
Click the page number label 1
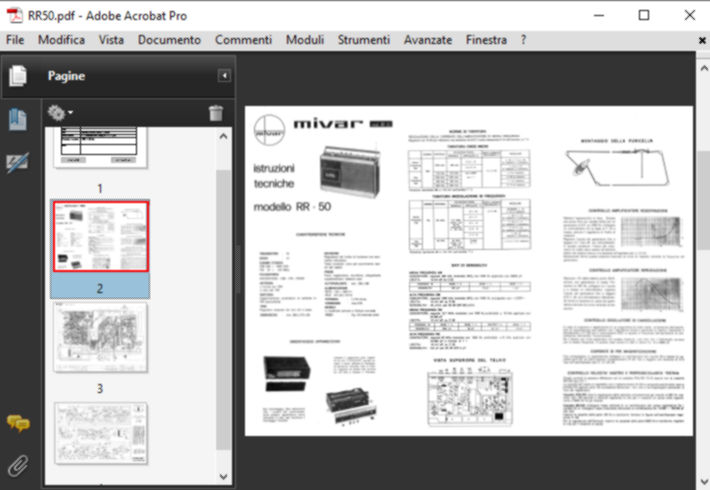pyautogui.click(x=100, y=188)
